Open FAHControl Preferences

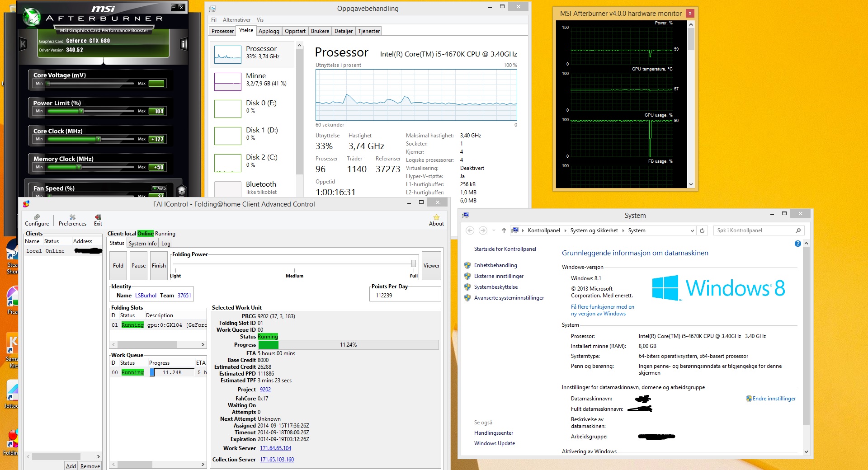coord(72,220)
